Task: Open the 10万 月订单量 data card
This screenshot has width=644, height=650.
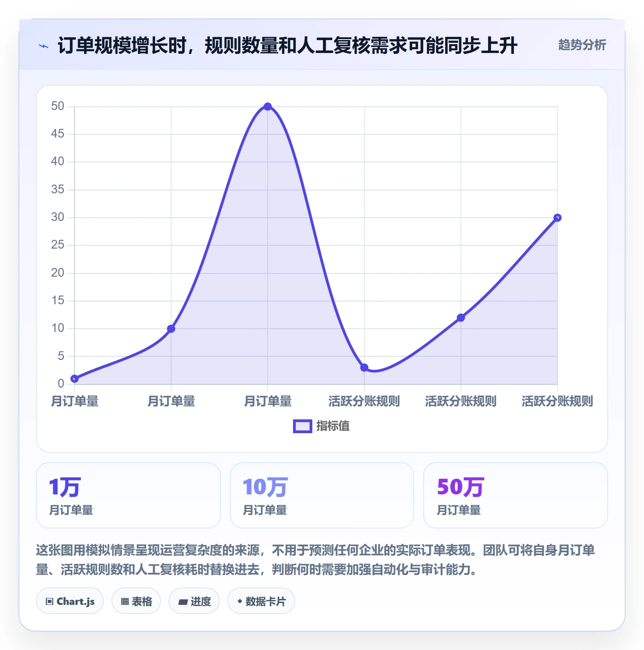Action: coord(322,495)
